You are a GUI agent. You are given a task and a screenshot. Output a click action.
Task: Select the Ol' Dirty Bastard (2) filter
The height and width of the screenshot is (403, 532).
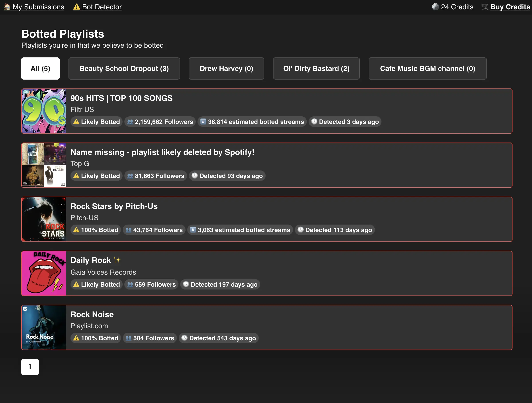tap(316, 68)
